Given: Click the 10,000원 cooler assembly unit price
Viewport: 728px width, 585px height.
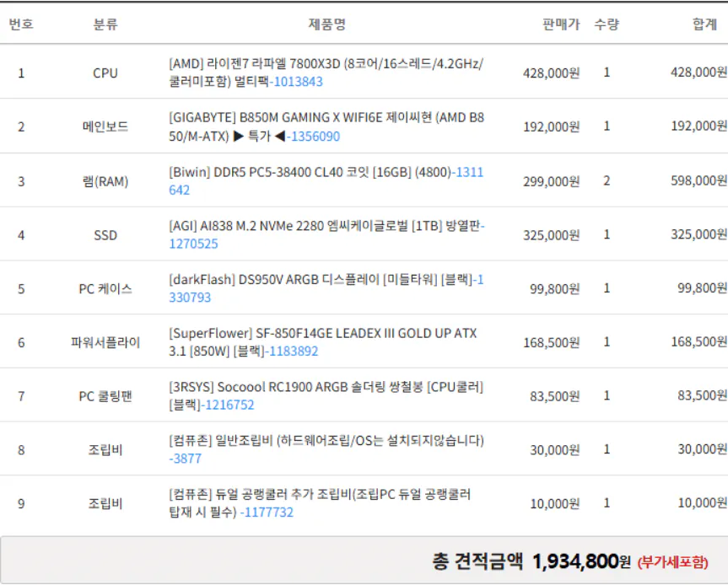Looking at the screenshot, I should pos(554,503).
